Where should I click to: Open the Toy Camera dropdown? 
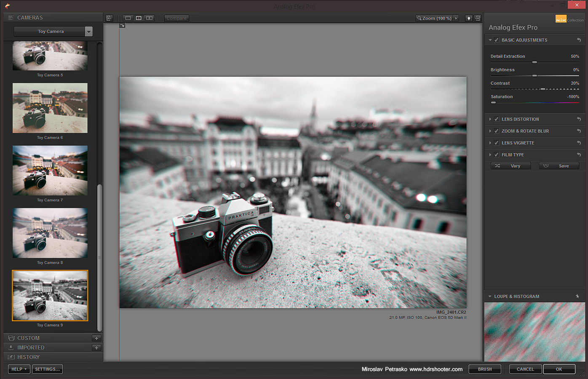(88, 32)
